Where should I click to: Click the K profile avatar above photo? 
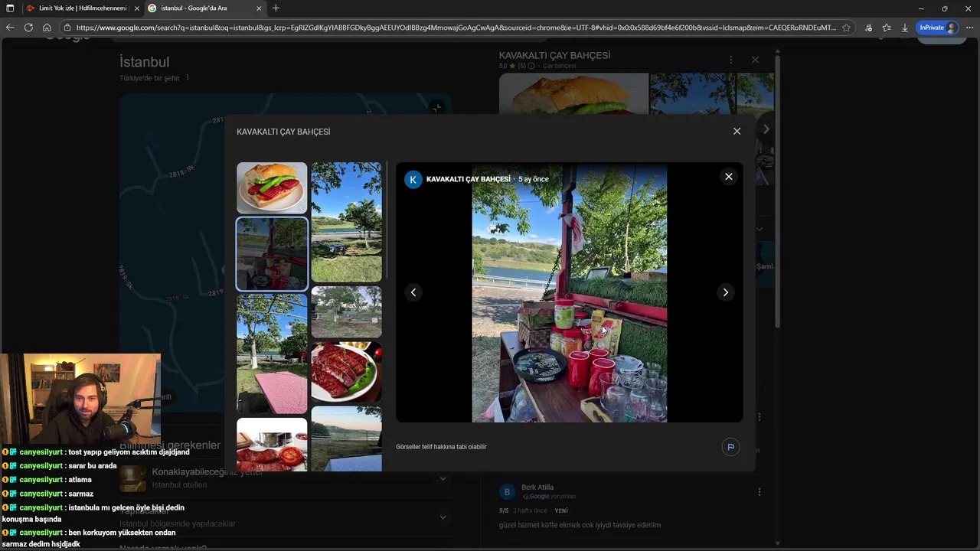tap(413, 180)
